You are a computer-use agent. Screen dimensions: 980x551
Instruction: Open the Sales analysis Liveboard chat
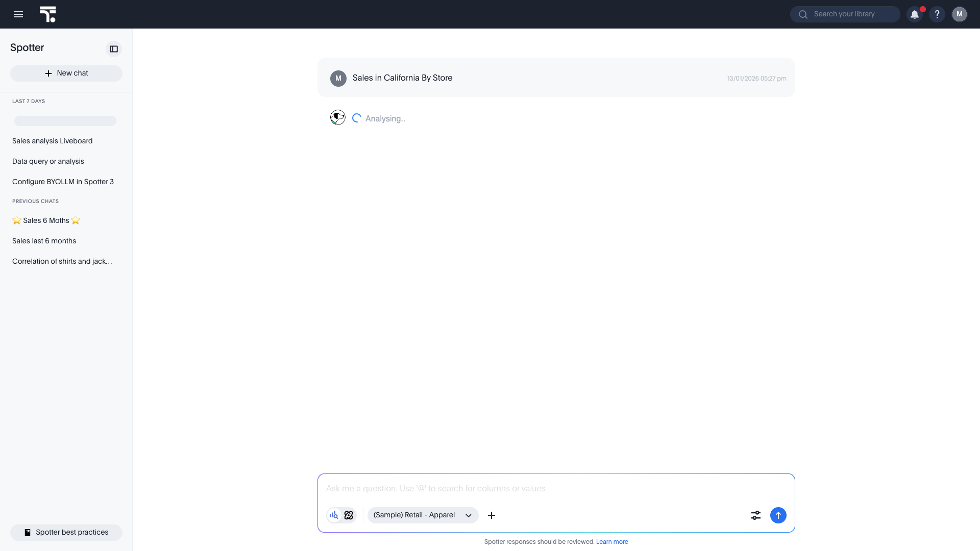pos(52,141)
